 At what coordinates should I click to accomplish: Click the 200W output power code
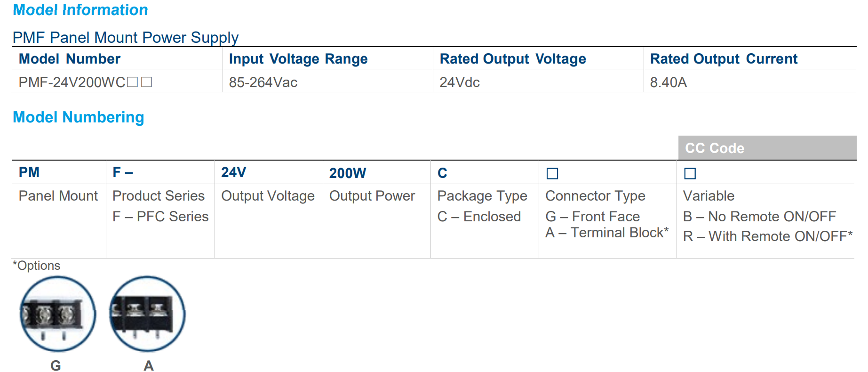click(x=348, y=173)
